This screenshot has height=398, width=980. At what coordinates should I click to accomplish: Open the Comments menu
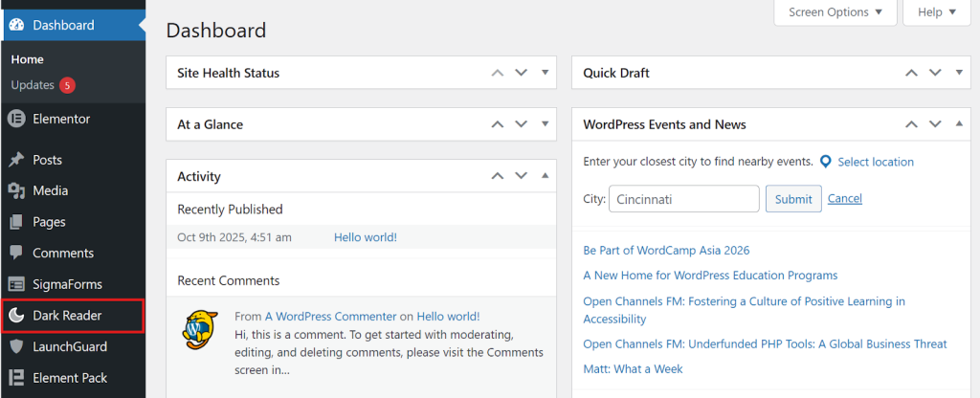point(73,253)
